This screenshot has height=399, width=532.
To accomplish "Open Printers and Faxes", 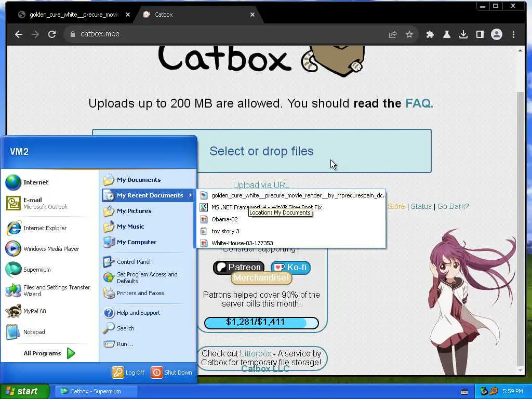I will (x=148, y=293).
